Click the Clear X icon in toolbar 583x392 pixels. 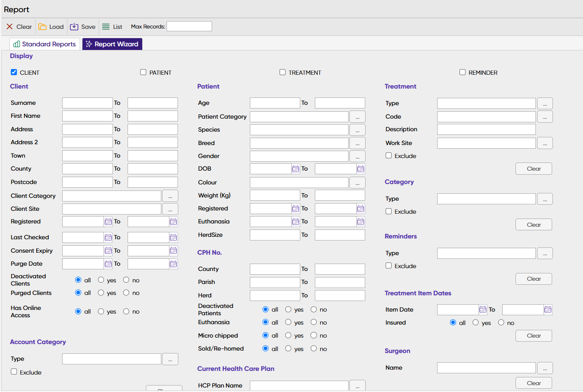[x=10, y=27]
